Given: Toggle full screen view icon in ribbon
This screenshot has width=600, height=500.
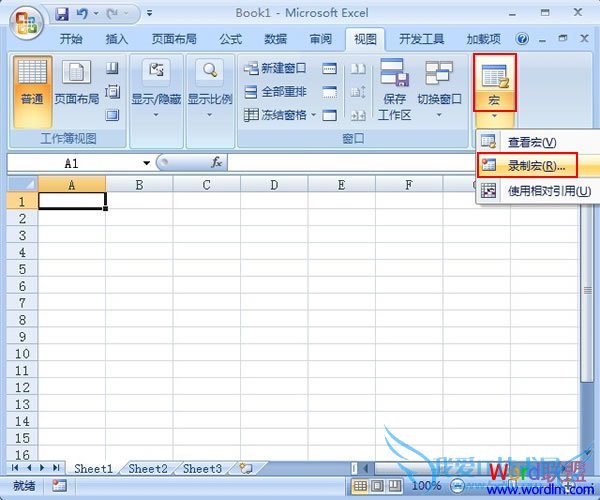Looking at the screenshot, I should pyautogui.click(x=112, y=115).
